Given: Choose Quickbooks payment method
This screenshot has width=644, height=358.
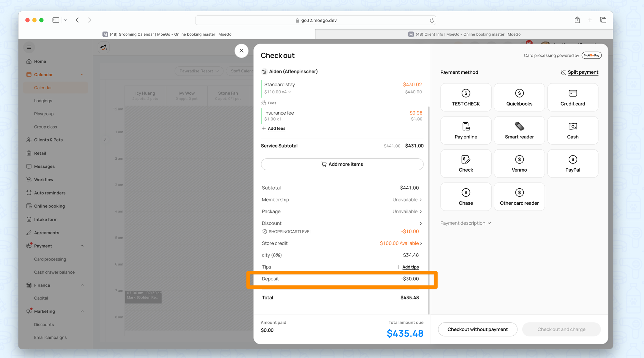Looking at the screenshot, I should pos(519,98).
